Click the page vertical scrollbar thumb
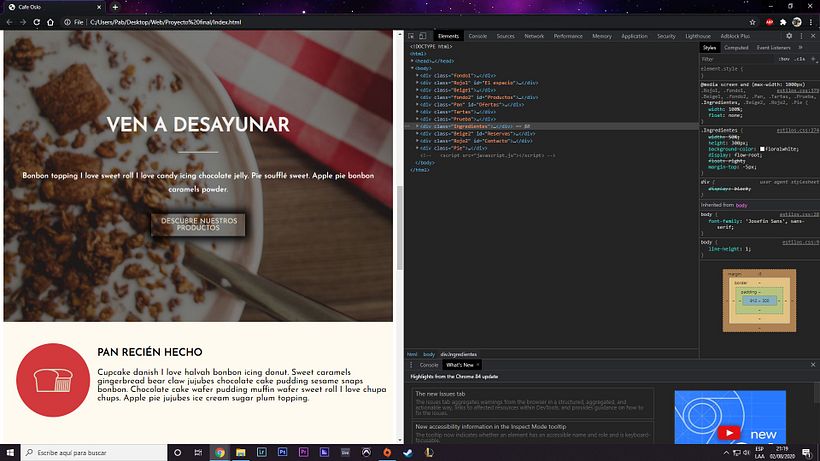The image size is (820, 461). click(400, 228)
